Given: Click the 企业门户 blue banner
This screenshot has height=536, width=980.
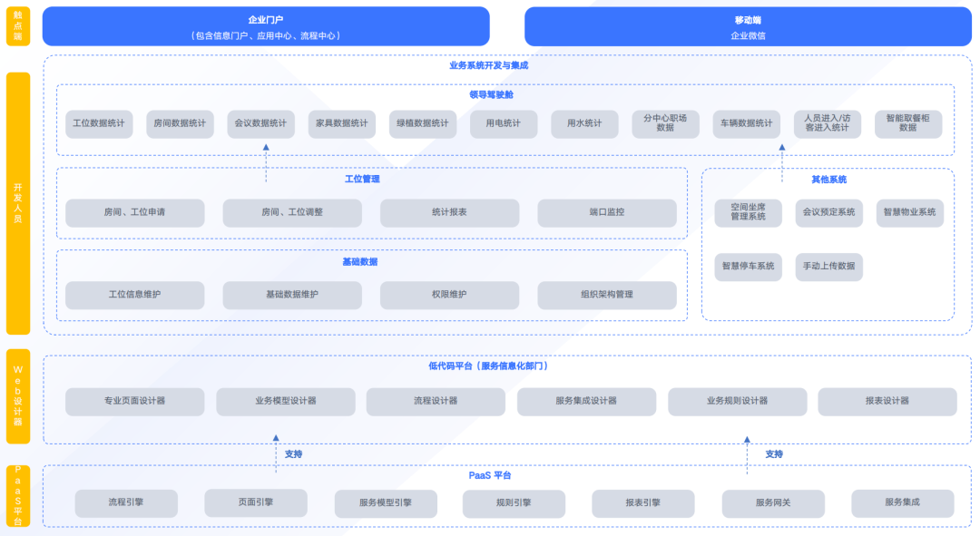Looking at the screenshot, I should 266,26.
